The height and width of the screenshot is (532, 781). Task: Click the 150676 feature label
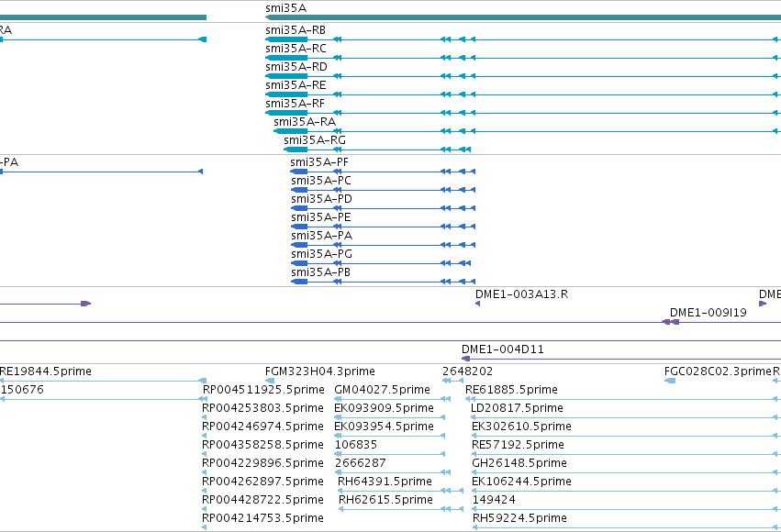22,390
